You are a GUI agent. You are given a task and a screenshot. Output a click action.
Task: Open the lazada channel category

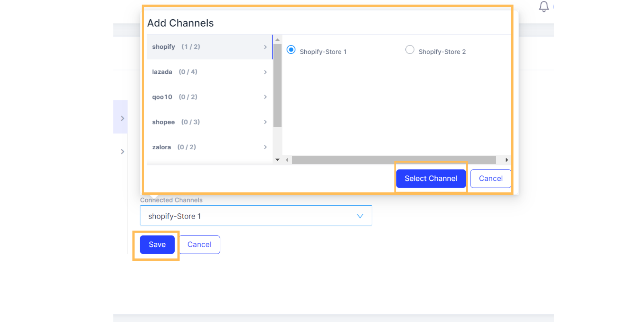tap(209, 72)
